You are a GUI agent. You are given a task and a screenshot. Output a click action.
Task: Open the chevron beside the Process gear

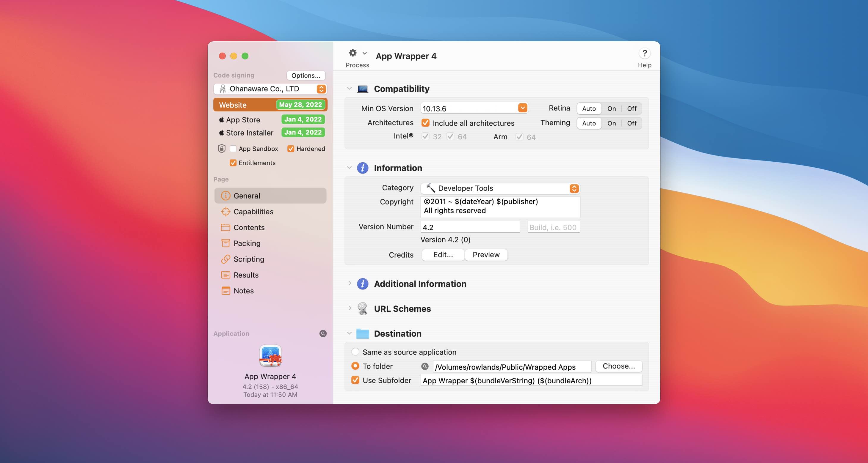[x=365, y=53]
